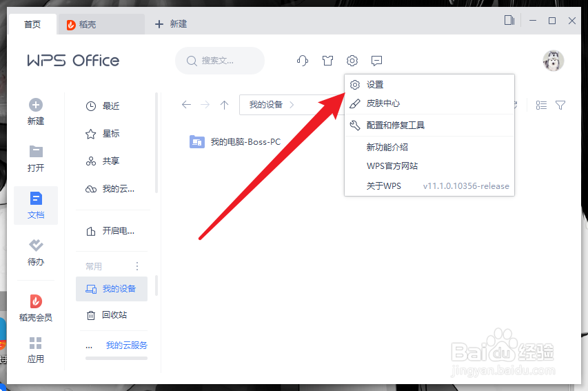Open the filter funnel icon
588x391 pixels.
click(560, 105)
